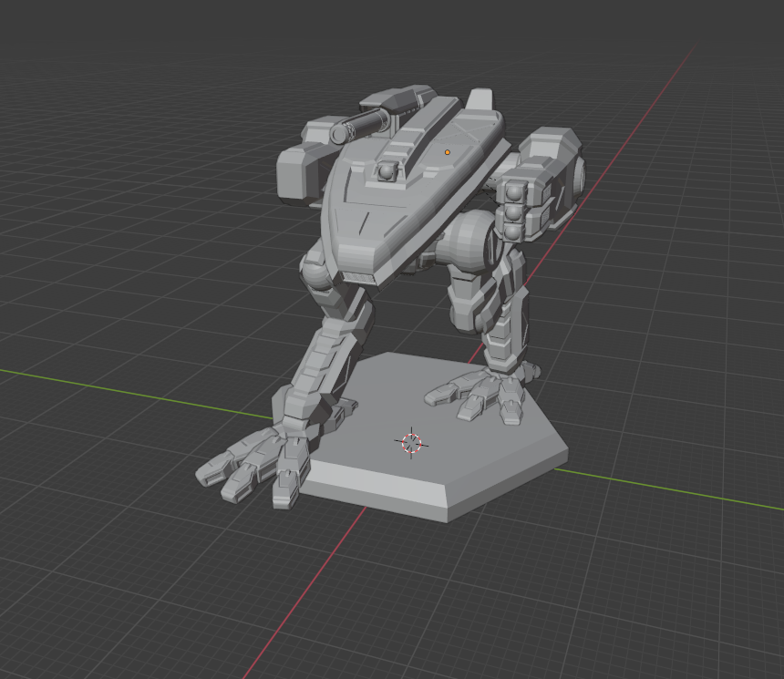Image resolution: width=784 pixels, height=679 pixels.
Task: Select the triple-sphere pod on the mech's arm
Action: click(513, 213)
